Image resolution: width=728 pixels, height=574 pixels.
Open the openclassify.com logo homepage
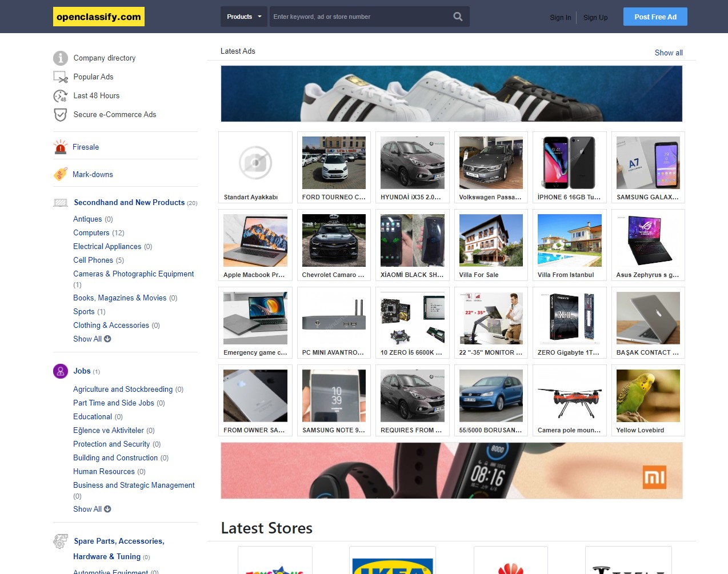tap(99, 17)
